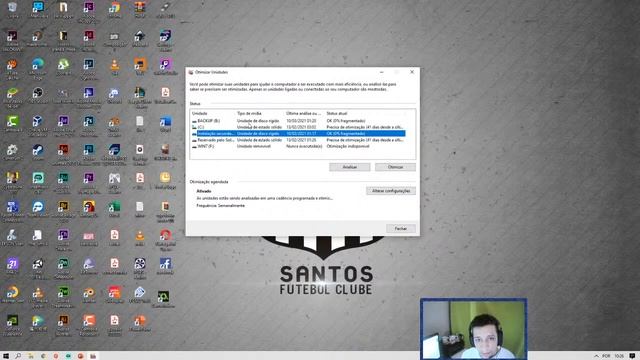This screenshot has width=640, height=360.
Task: Sort by the Status atual column header
Action: point(366,113)
